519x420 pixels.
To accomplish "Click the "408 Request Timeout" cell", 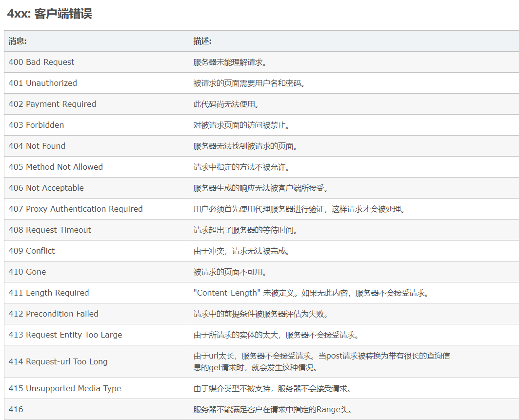I will point(96,230).
